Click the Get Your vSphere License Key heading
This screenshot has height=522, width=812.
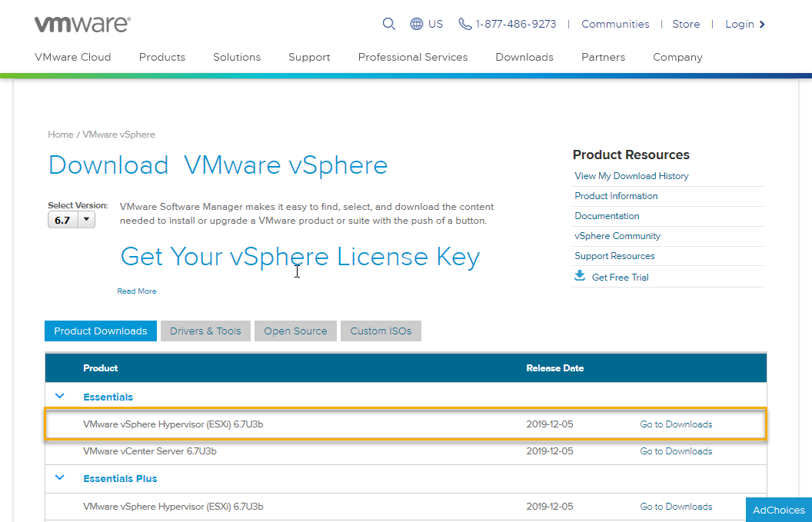pos(301,256)
